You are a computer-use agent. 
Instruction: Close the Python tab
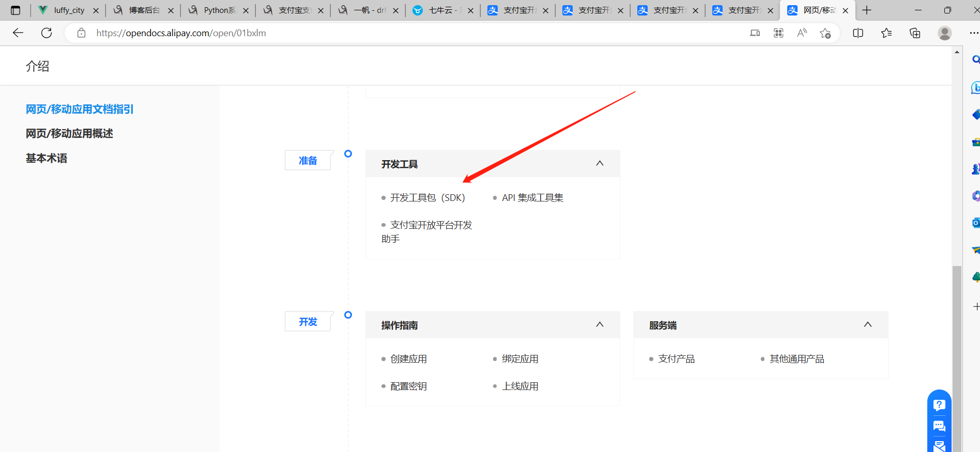click(246, 10)
